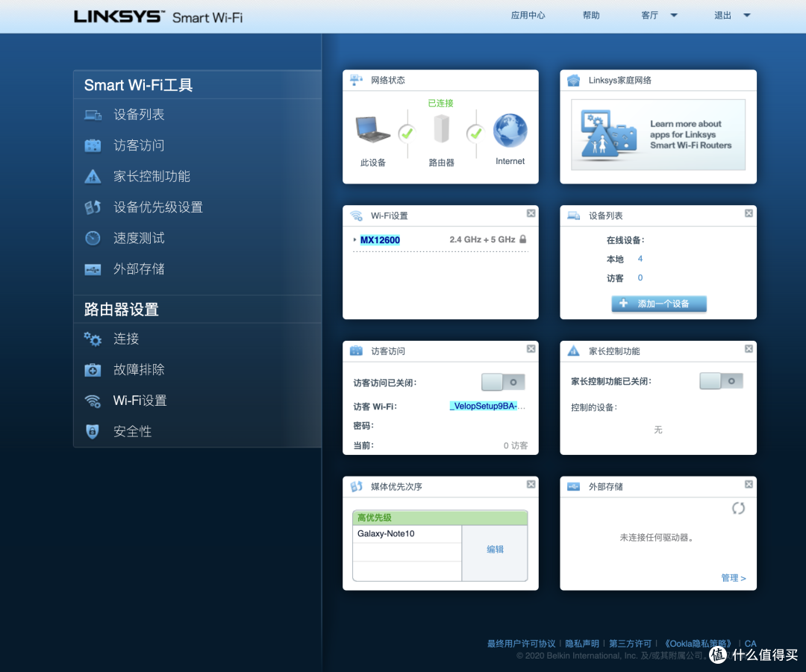Click the 设备列表 widget header icon
The image size is (806, 672).
click(x=574, y=216)
